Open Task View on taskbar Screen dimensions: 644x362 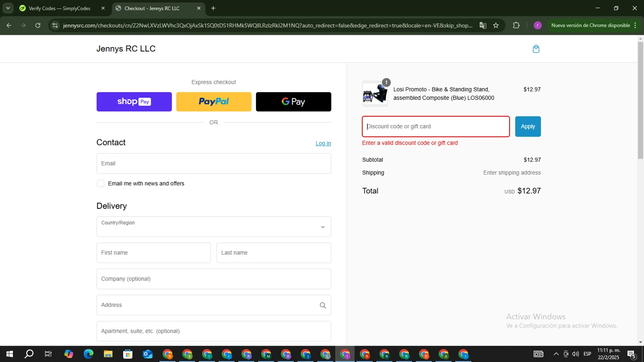(48, 354)
